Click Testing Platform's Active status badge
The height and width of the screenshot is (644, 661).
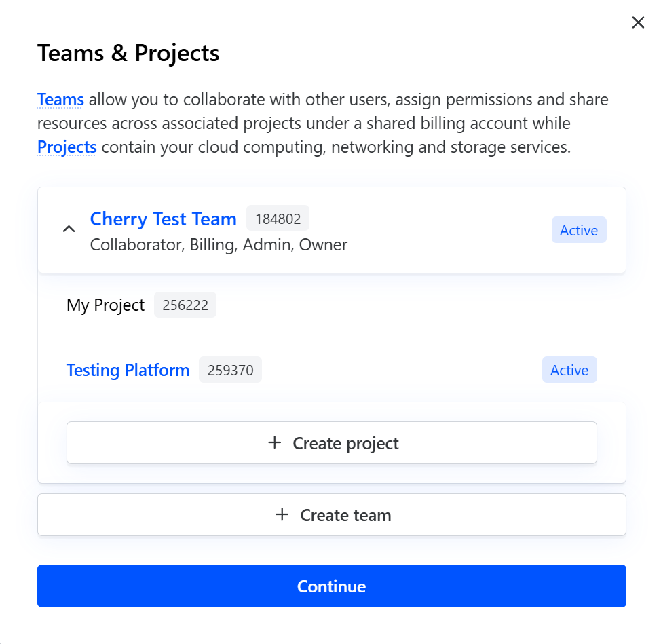tap(569, 371)
